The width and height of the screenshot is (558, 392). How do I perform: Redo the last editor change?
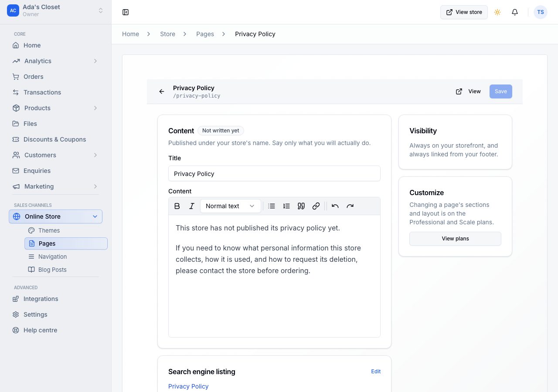350,206
